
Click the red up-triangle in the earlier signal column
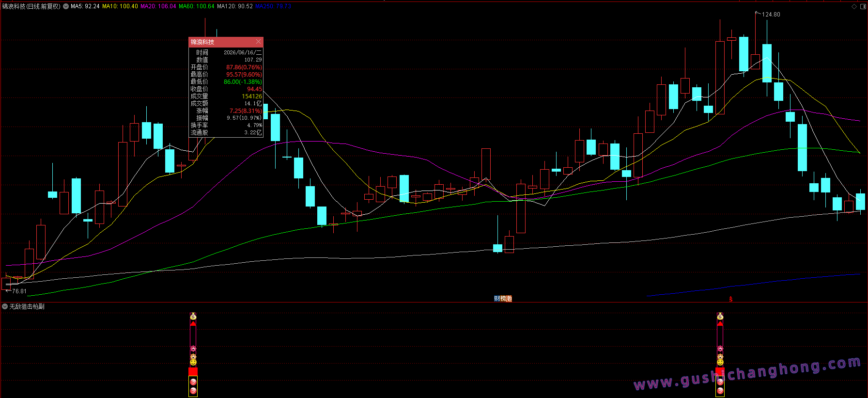[x=193, y=323]
